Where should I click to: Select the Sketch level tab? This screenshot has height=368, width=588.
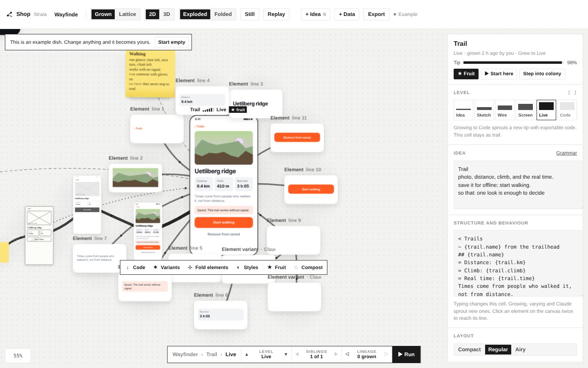tap(484, 110)
